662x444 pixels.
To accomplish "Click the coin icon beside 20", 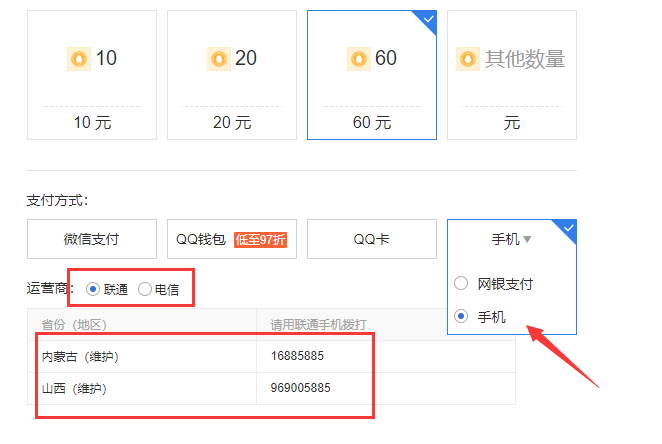I will [219, 59].
